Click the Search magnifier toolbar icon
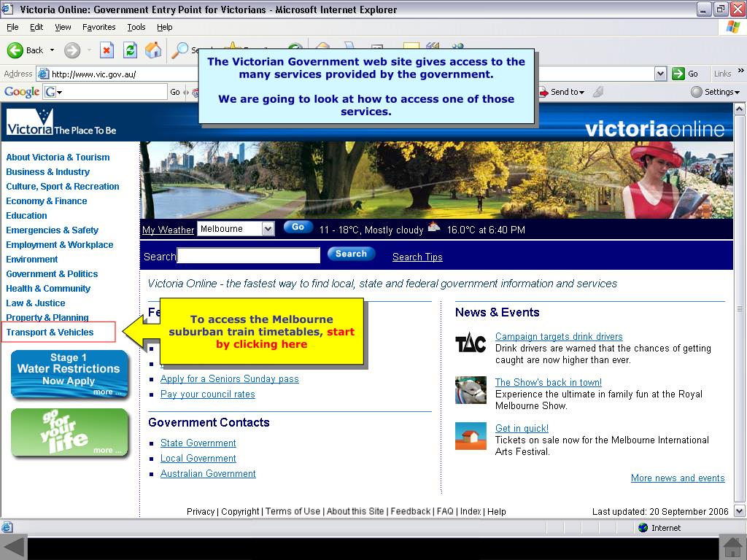The image size is (747, 560). coord(179,50)
